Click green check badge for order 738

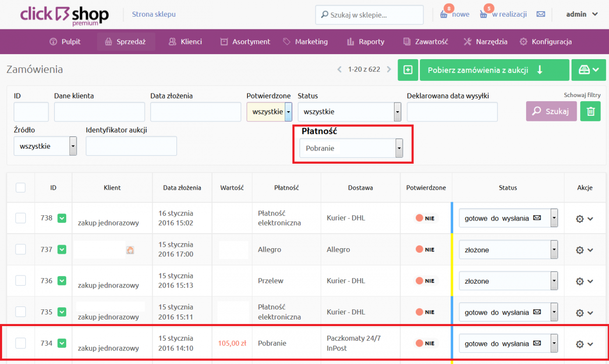pos(62,218)
